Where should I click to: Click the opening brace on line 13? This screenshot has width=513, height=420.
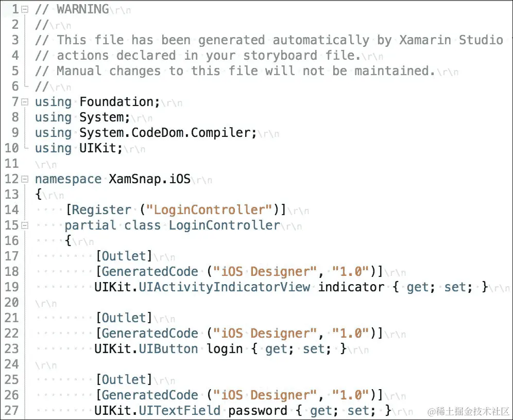point(39,195)
